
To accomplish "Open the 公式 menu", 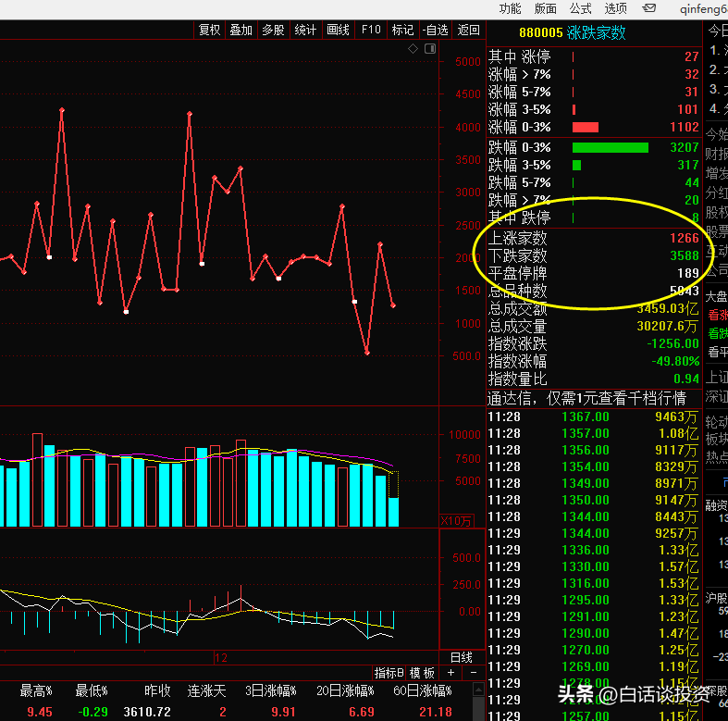I will (580, 8).
